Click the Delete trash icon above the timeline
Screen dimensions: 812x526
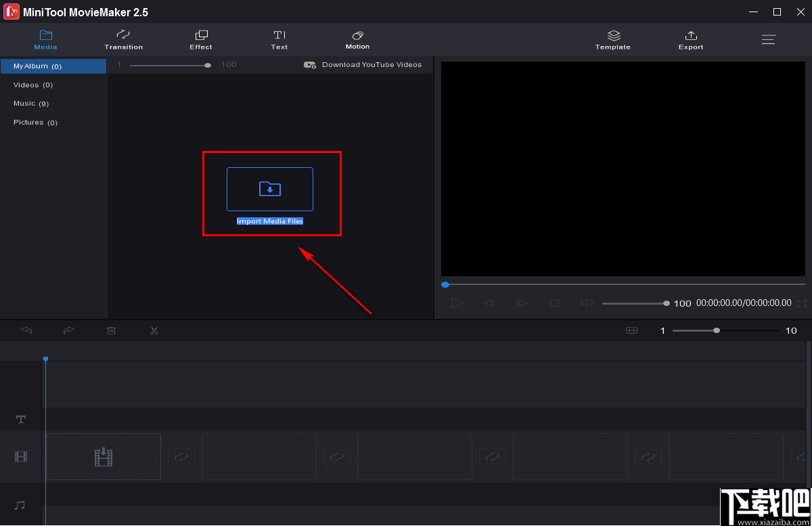point(111,330)
